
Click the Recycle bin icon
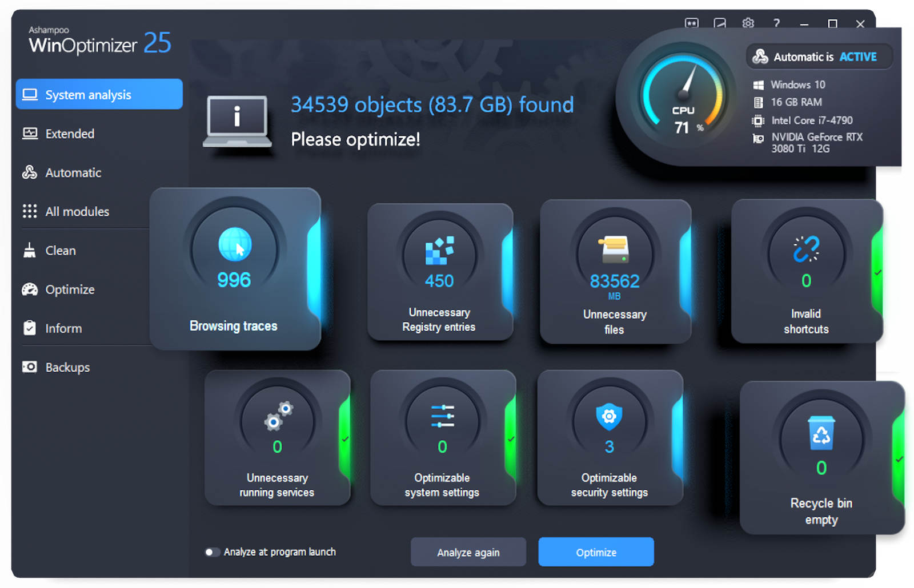click(821, 433)
